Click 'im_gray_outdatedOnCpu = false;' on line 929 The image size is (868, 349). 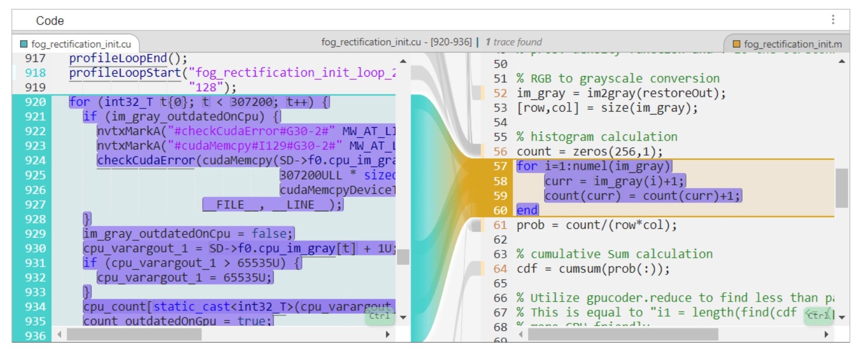(188, 233)
